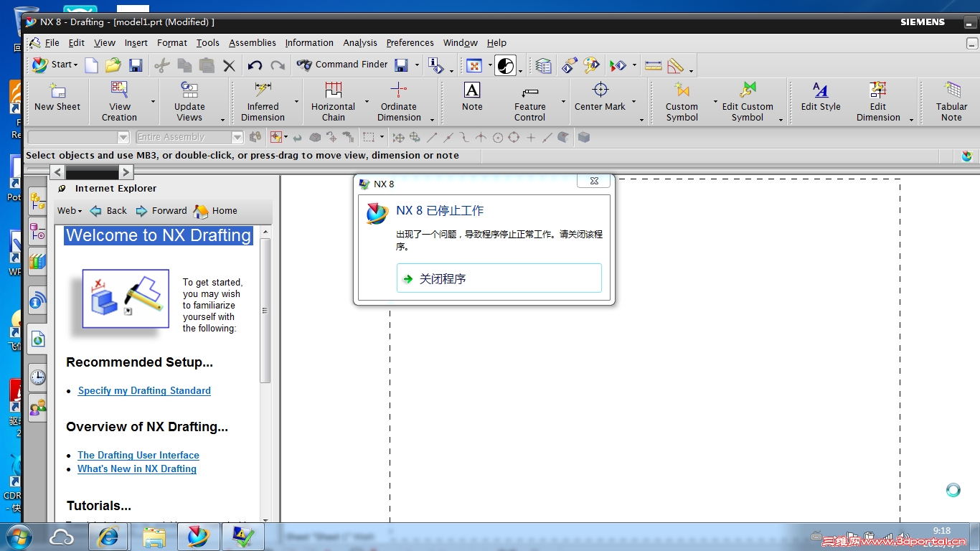The image size is (980, 551).
Task: Expand the Center Mark dropdown arrow
Action: pos(633,101)
